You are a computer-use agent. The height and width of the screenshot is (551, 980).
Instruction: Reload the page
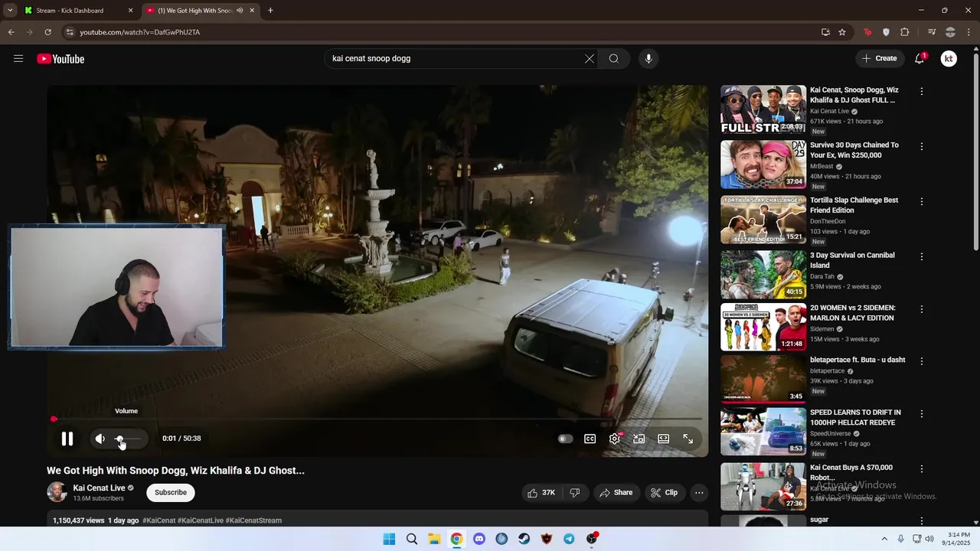(47, 32)
